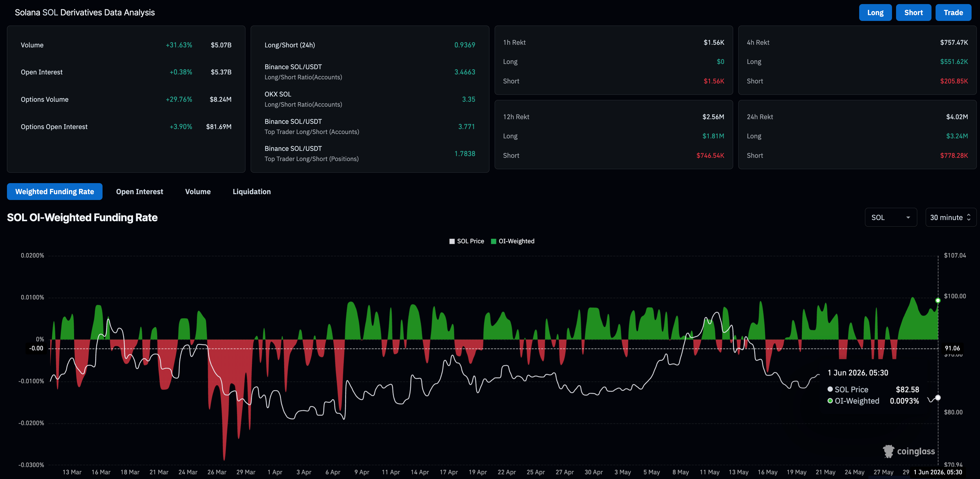The image size is (980, 479).
Task: Click the Open Interest value $5.37B
Action: click(x=221, y=72)
